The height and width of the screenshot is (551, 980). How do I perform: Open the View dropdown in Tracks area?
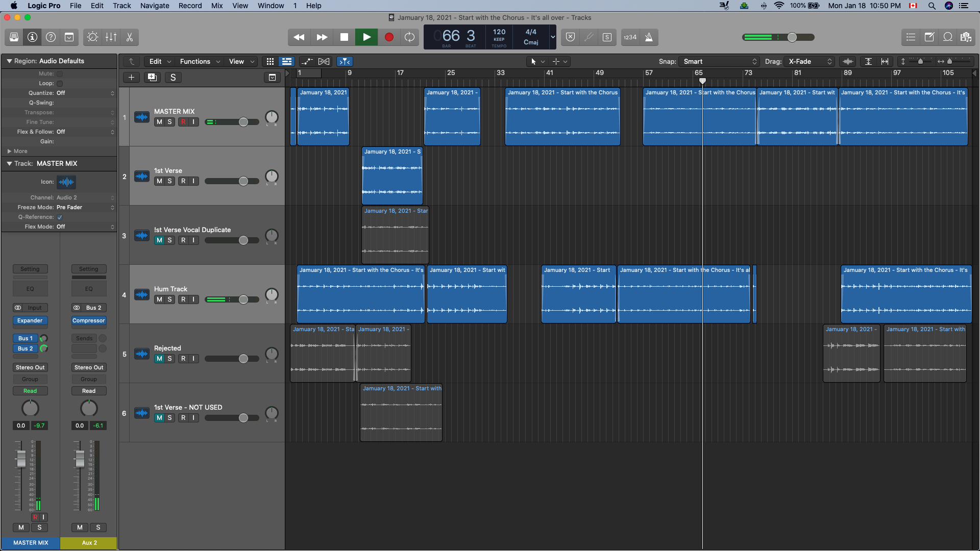(x=241, y=62)
